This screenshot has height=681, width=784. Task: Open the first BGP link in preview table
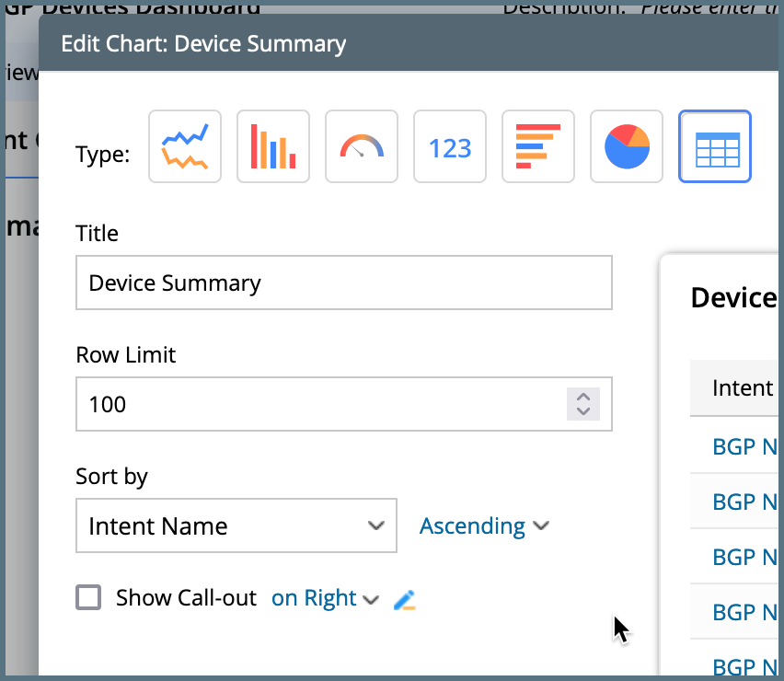(x=745, y=447)
